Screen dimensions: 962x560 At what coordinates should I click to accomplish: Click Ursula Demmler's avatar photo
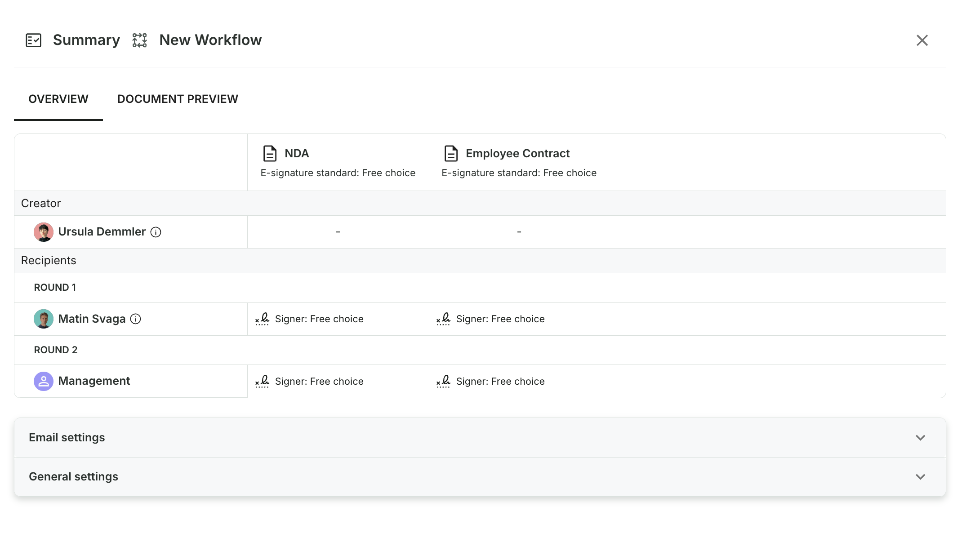(x=44, y=232)
